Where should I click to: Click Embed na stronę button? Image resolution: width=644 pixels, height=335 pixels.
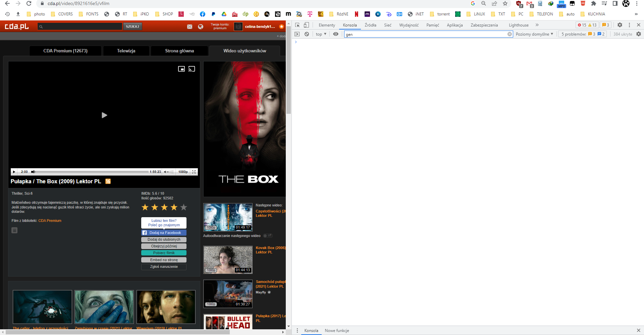point(164,260)
